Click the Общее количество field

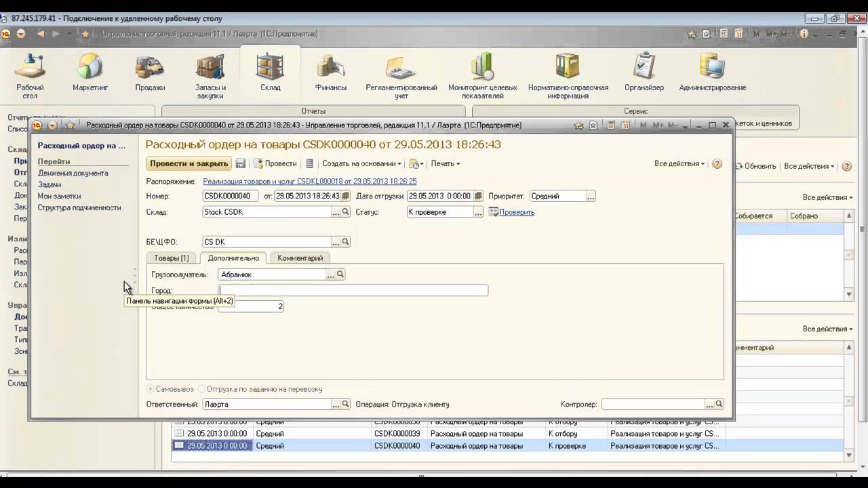tap(251, 306)
